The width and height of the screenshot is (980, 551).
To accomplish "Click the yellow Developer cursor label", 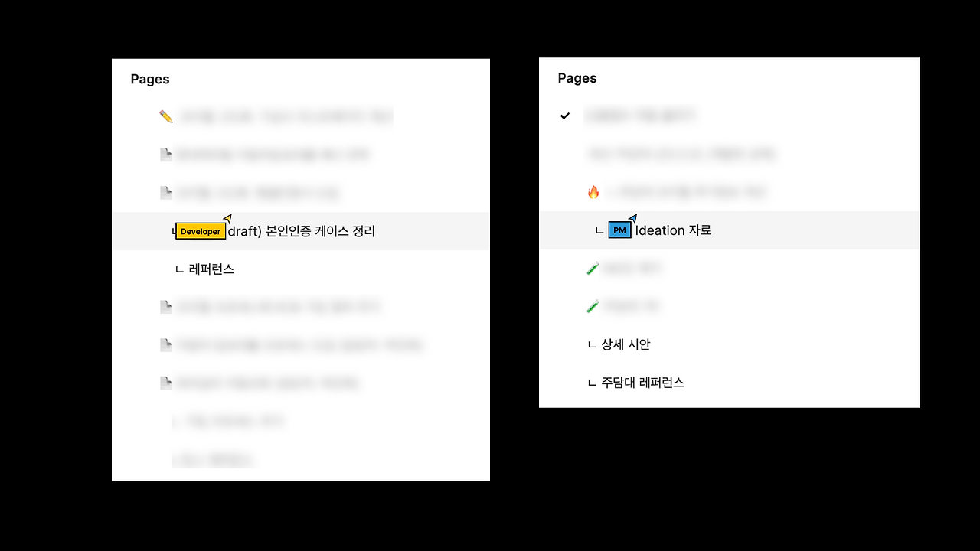I will [x=201, y=231].
